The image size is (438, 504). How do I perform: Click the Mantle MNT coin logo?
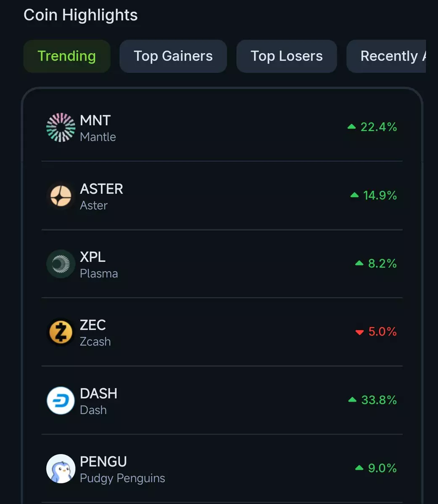(61, 127)
